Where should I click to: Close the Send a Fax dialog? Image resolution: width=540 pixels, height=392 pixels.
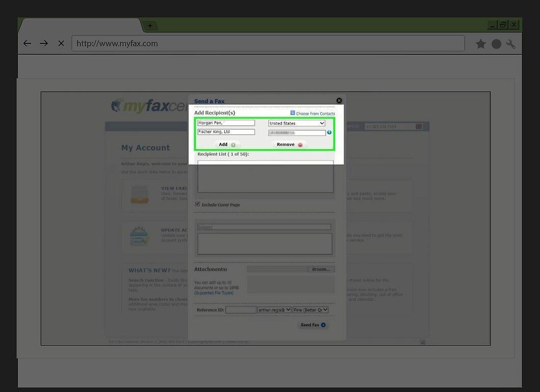pyautogui.click(x=339, y=100)
